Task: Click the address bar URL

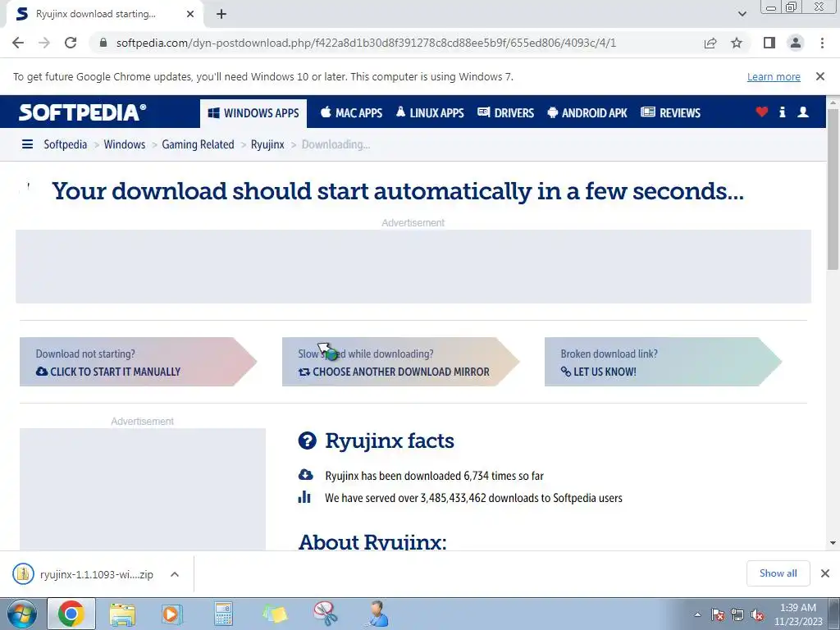Action: point(367,43)
